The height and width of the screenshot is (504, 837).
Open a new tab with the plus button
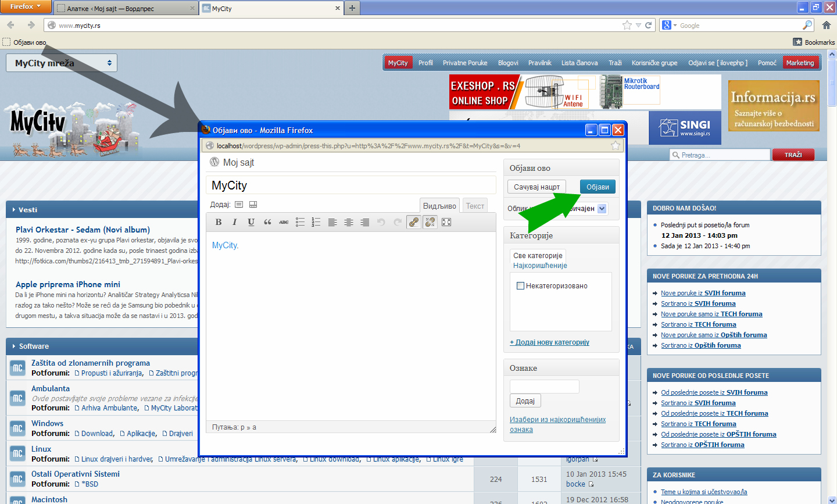tap(352, 8)
